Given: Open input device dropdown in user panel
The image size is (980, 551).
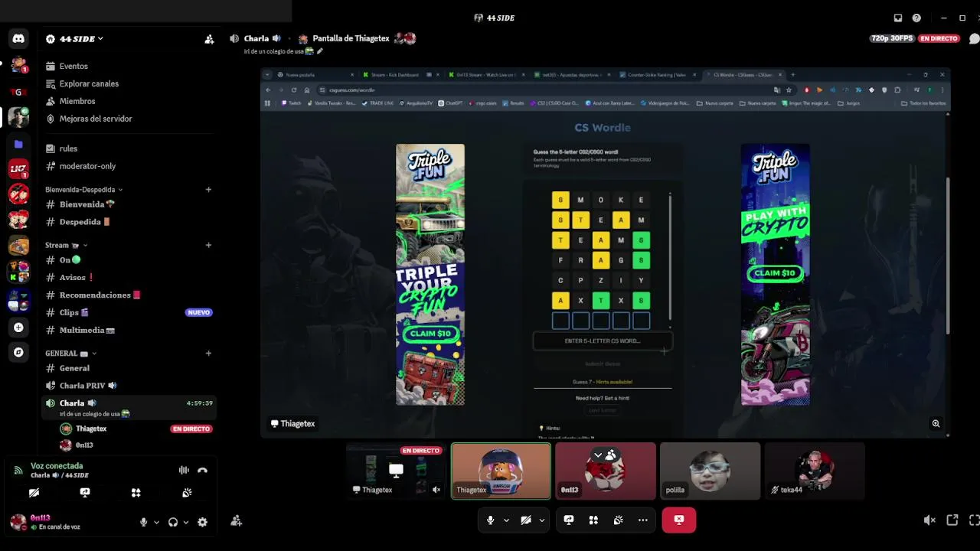Looking at the screenshot, I should click(x=156, y=522).
